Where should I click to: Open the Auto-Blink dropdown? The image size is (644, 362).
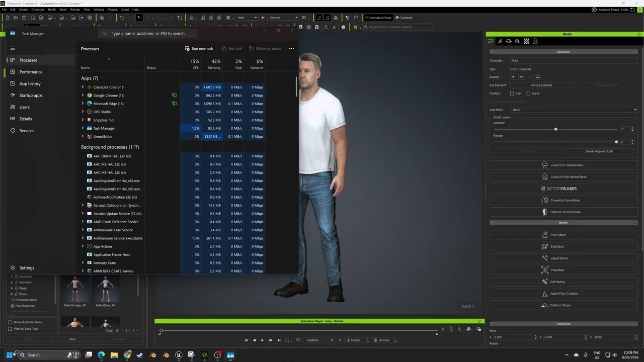[x=574, y=110]
